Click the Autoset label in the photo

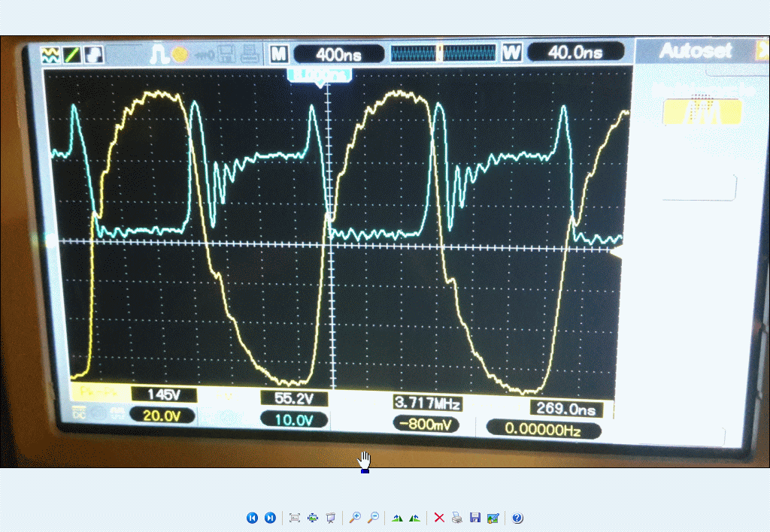[x=696, y=52]
